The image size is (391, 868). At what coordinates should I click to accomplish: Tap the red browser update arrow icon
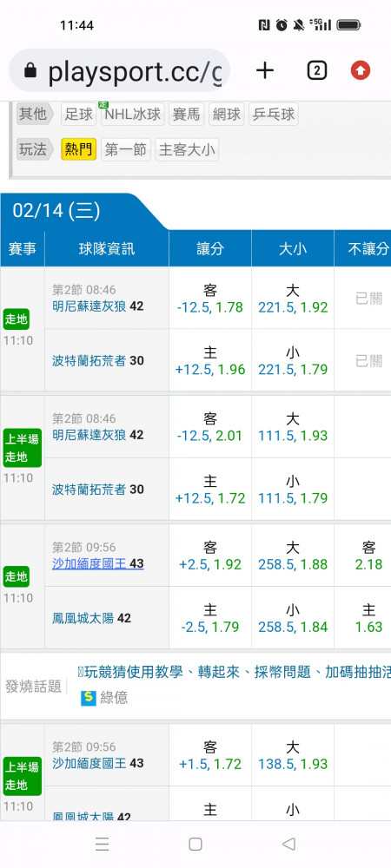point(361,70)
